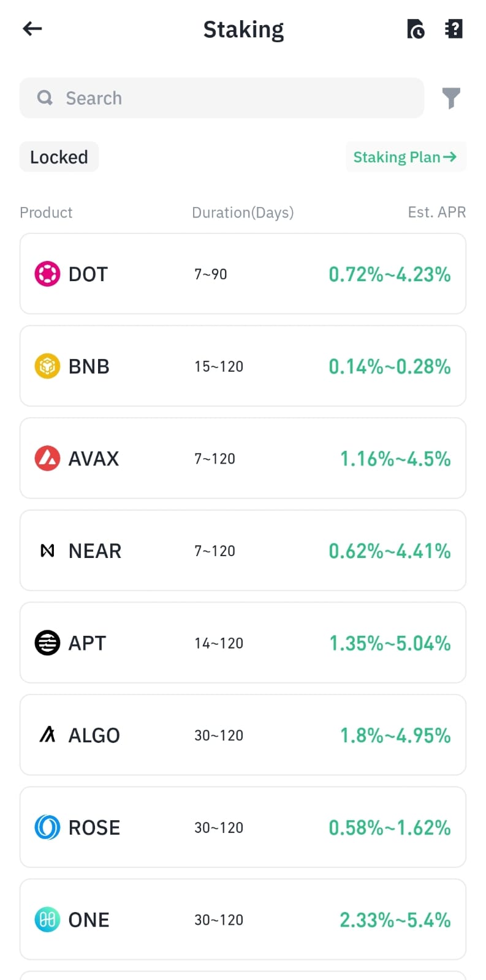Click the Search input field
The image size is (486, 980).
coord(222,98)
